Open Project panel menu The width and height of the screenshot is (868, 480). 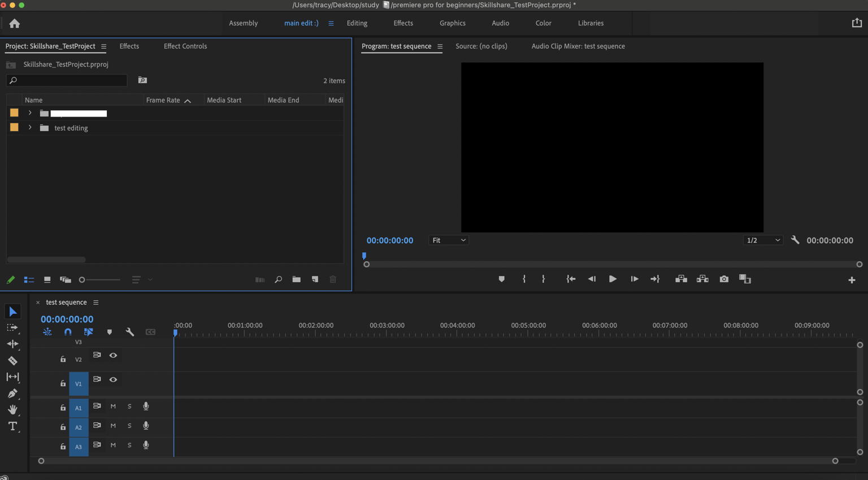pyautogui.click(x=103, y=46)
